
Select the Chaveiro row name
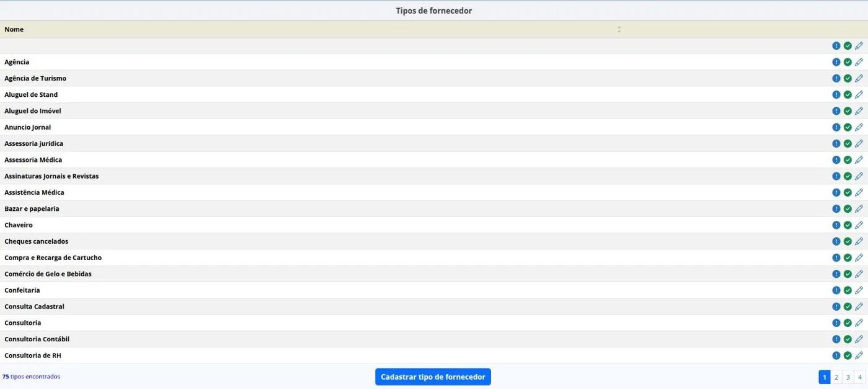point(19,225)
